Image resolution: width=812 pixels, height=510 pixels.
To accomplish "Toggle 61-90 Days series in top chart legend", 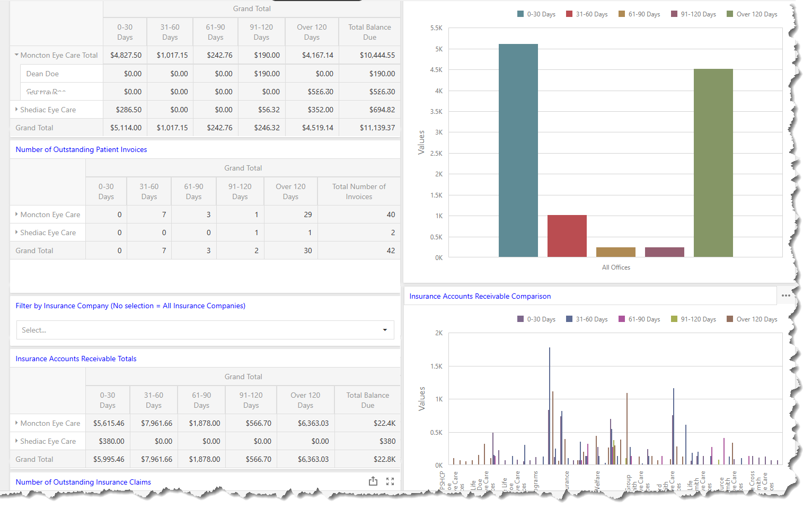I will 644,14.
